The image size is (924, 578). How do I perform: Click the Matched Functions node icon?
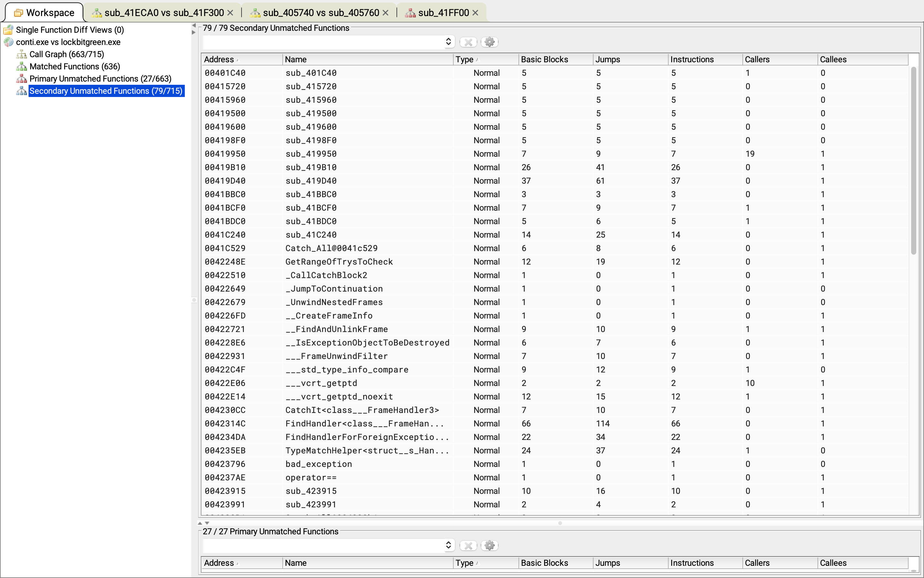pos(22,66)
